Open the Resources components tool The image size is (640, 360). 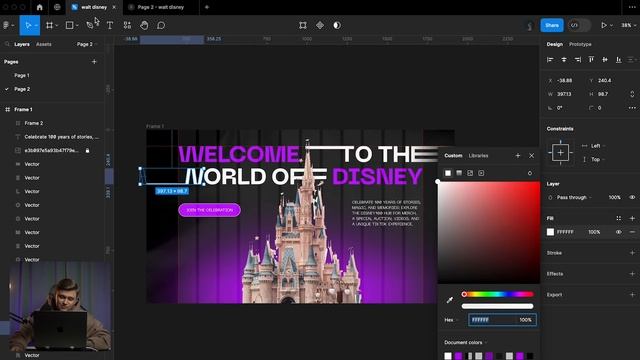pos(127,25)
